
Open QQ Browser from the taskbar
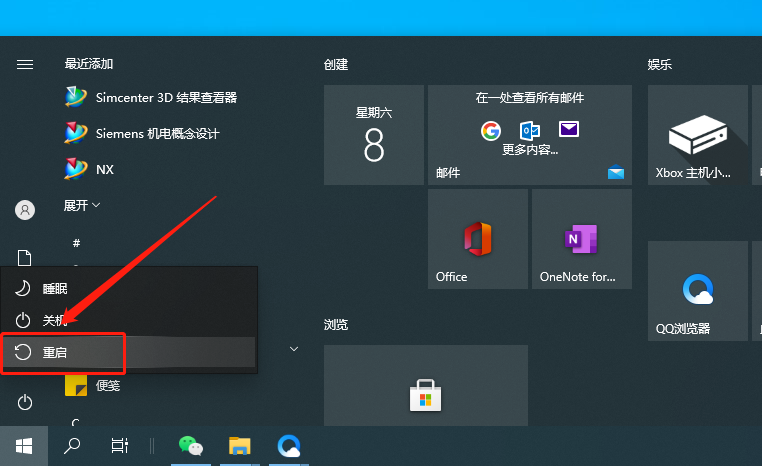click(289, 446)
